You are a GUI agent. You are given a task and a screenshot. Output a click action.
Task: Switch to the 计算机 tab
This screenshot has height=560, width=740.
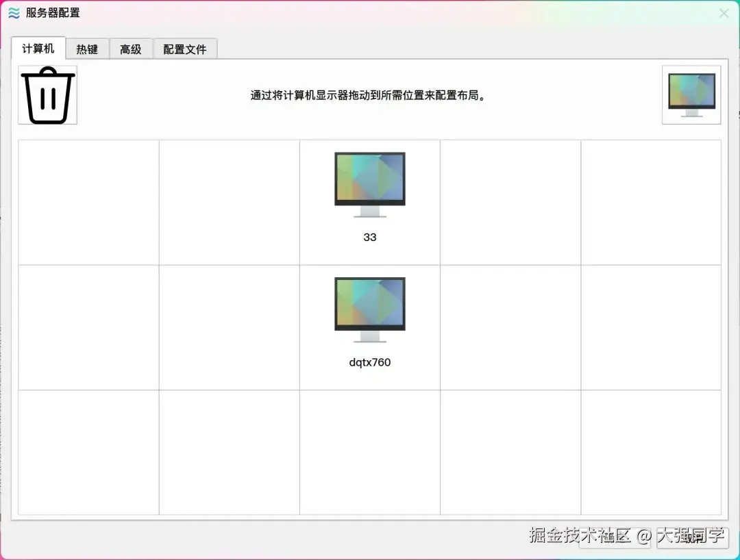tap(38, 49)
